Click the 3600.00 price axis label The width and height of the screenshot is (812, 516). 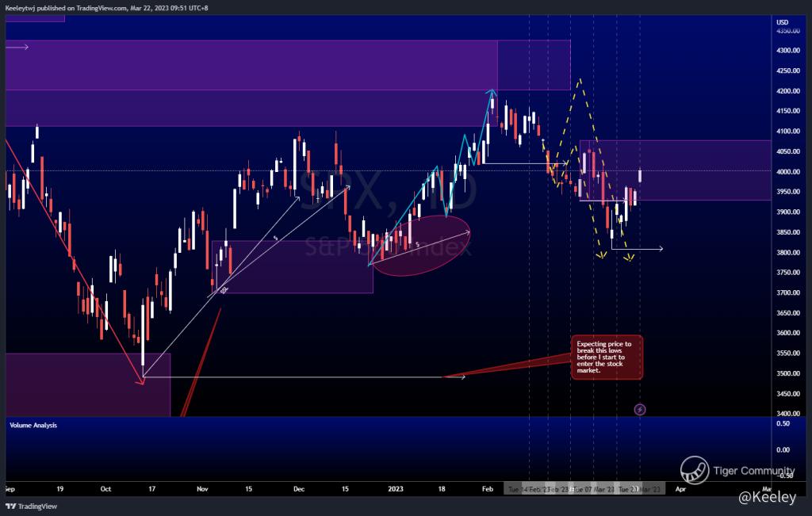coord(787,334)
